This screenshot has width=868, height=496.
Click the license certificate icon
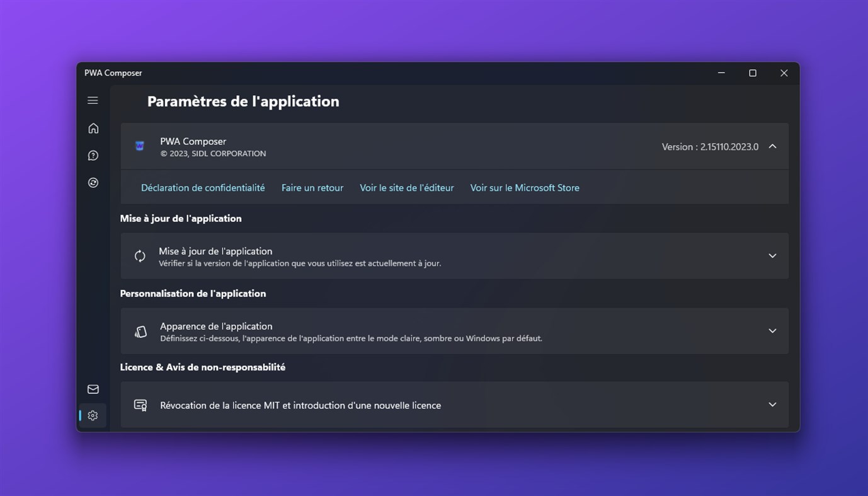point(140,405)
